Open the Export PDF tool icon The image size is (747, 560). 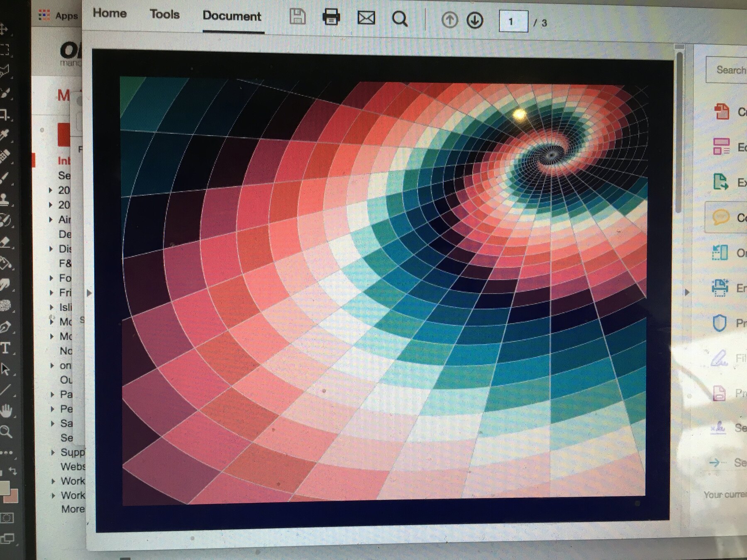(721, 182)
